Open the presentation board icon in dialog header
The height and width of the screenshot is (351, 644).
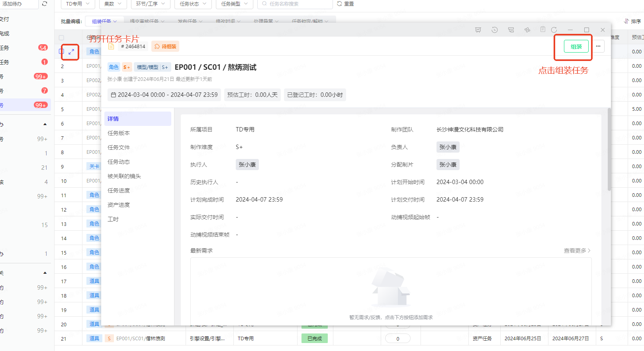[x=478, y=30]
